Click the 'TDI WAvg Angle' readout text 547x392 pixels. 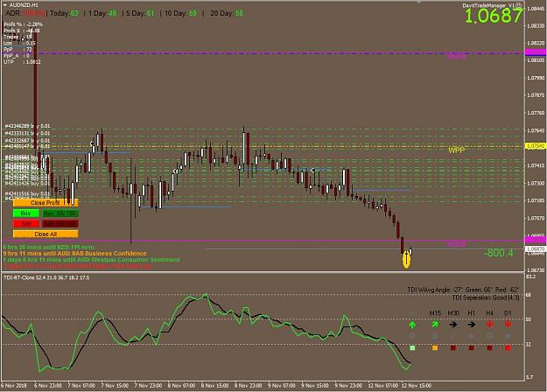click(463, 290)
